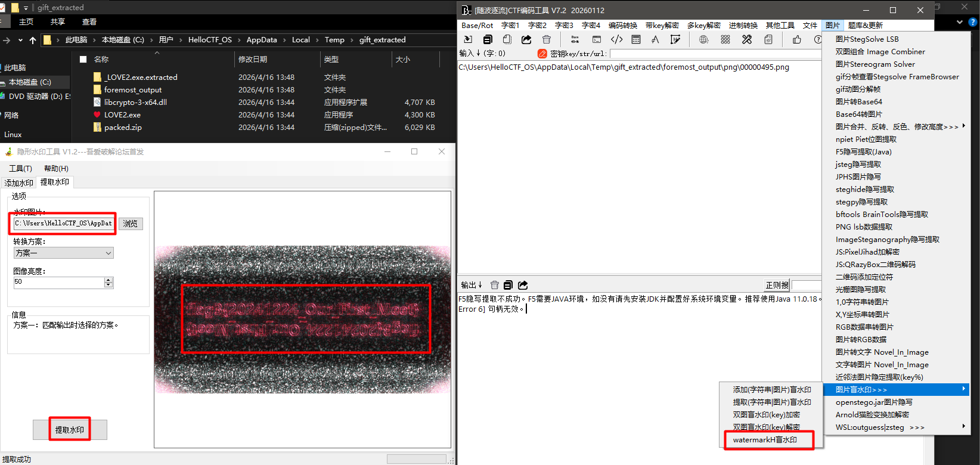Click the code brackets icon in the toolbar
The width and height of the screenshot is (980, 465).
tap(617, 39)
